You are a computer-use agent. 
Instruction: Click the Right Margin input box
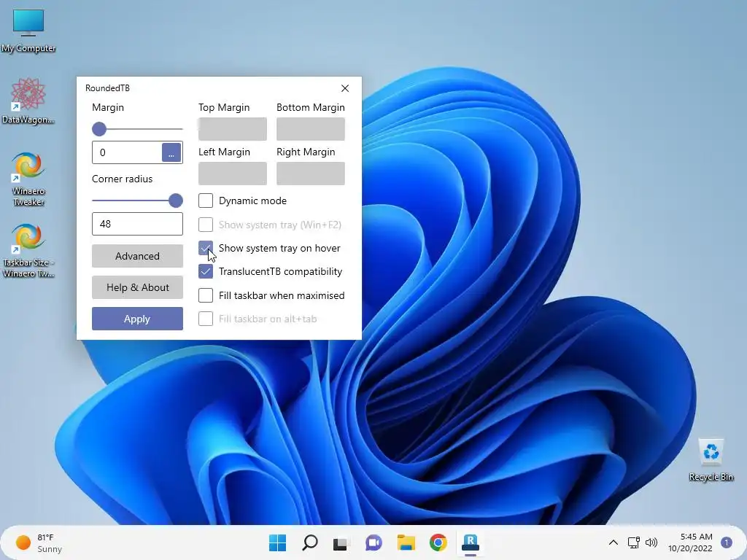click(311, 174)
